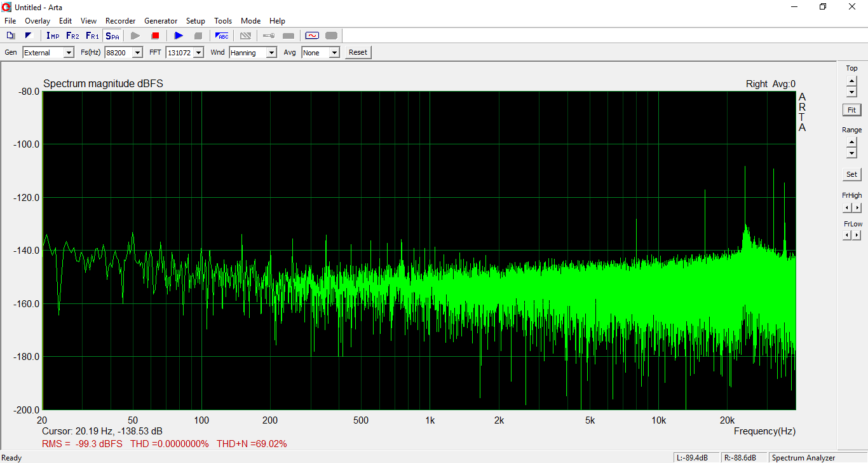Select the SPA spectrum analyzer mode

[112, 36]
